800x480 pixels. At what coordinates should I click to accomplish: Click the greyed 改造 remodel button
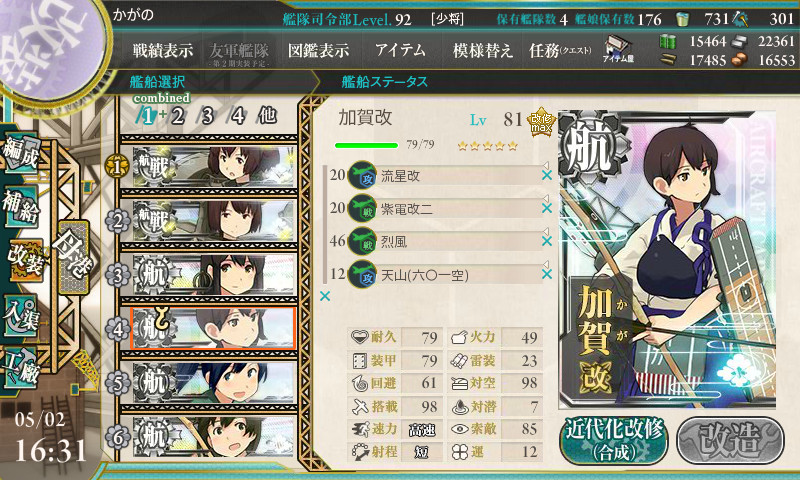pyautogui.click(x=730, y=441)
